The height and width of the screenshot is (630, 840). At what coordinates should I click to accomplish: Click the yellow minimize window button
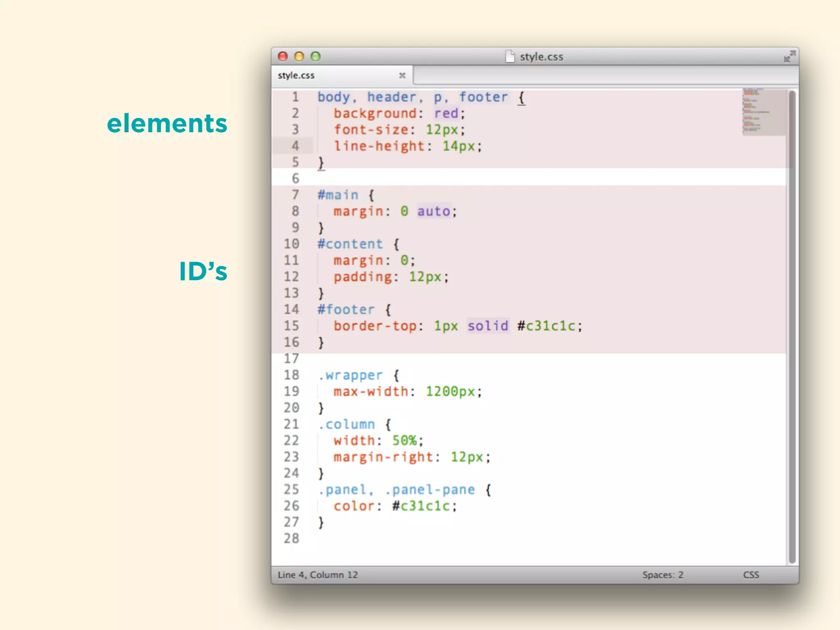299,57
